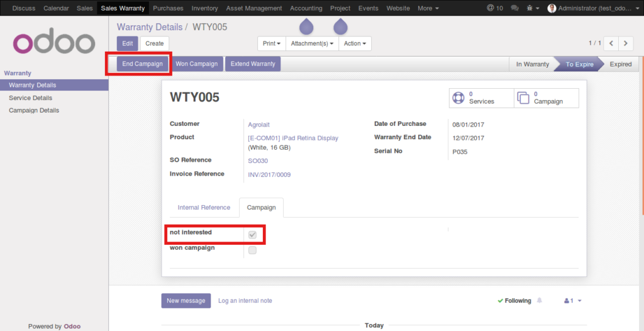644x331 pixels.
Task: Open the @ 10 mentions indicator
Action: 494,8
